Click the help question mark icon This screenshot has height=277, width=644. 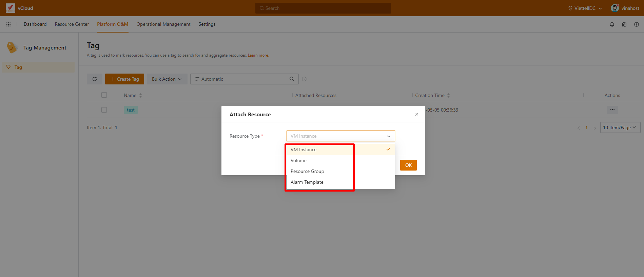pyautogui.click(x=636, y=24)
